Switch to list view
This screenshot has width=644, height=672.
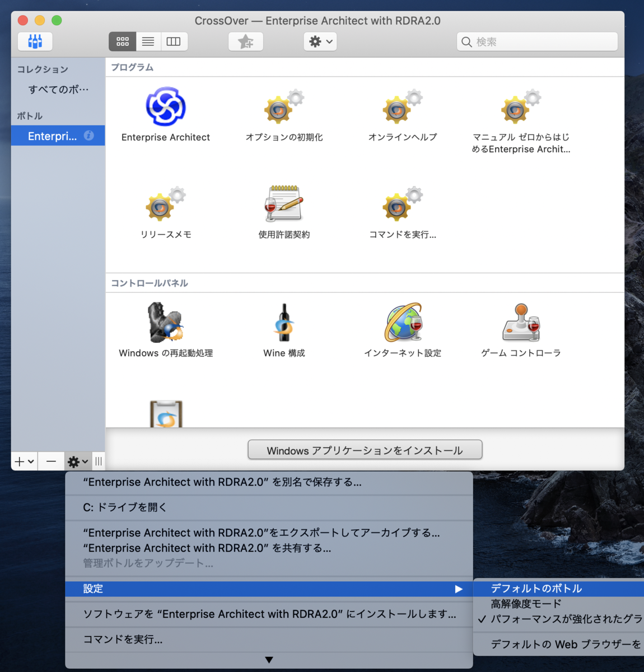tap(148, 41)
